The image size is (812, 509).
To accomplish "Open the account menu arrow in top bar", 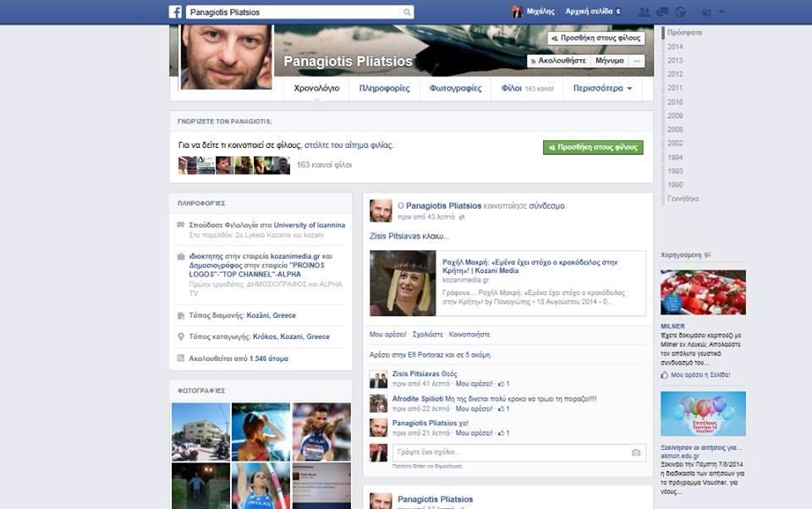I will pos(721,12).
